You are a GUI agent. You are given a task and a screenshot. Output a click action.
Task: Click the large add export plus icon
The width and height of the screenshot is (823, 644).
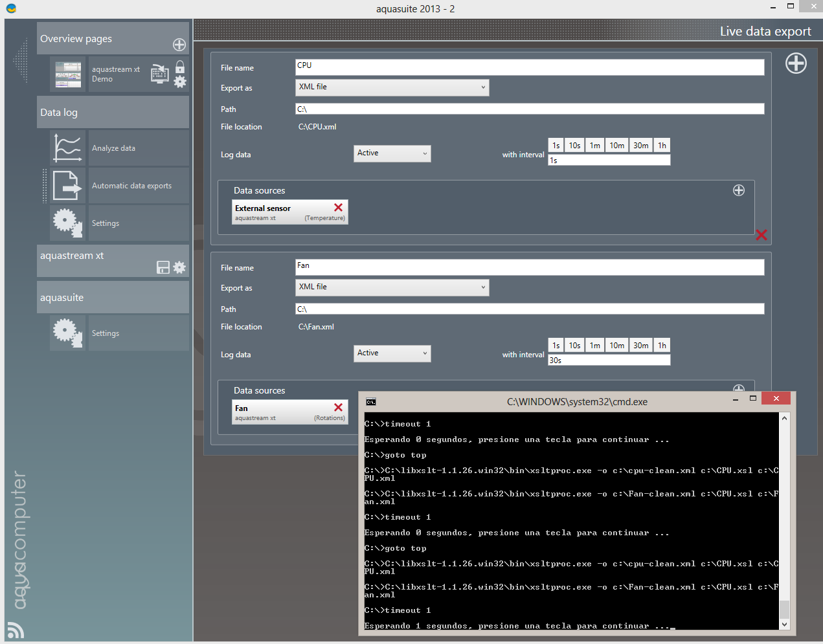click(796, 63)
